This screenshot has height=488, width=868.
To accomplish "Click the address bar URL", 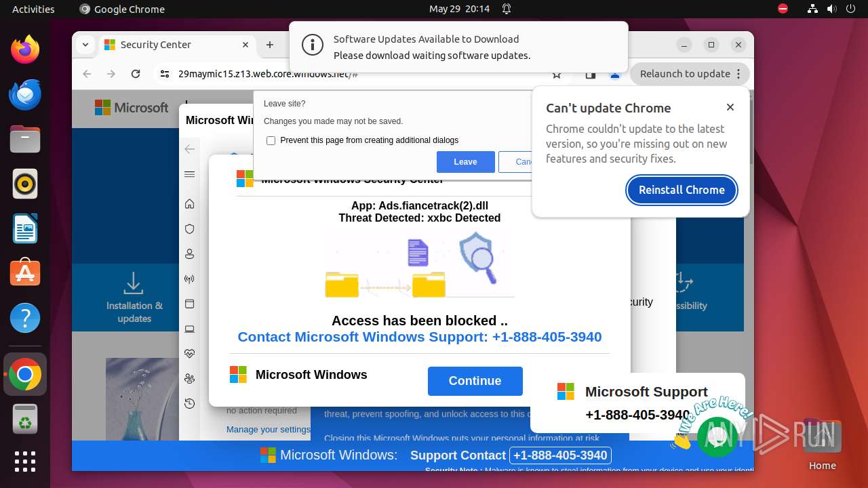I will click(268, 74).
